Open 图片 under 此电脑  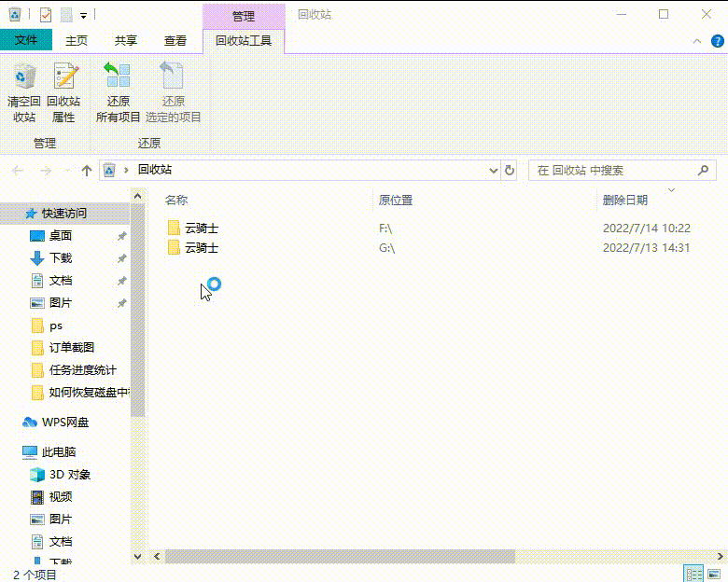61,519
